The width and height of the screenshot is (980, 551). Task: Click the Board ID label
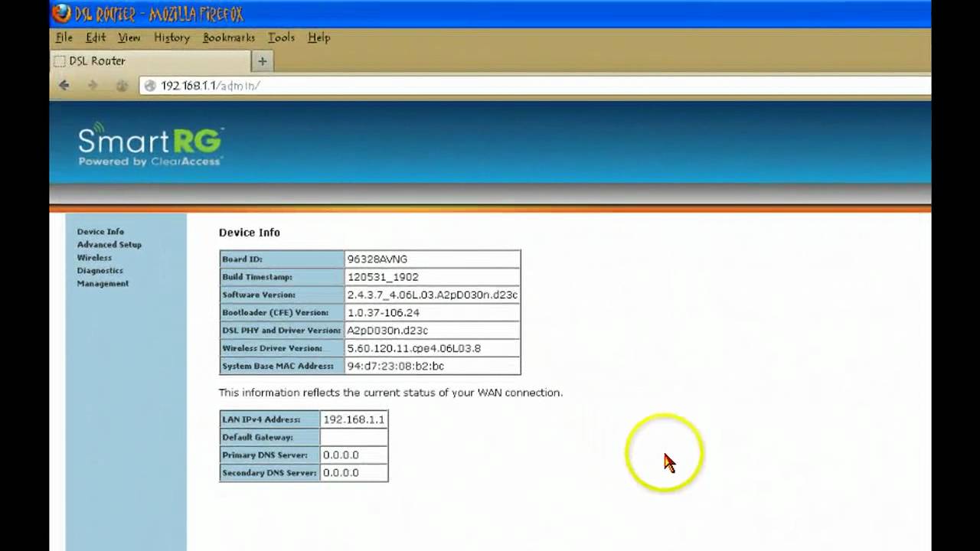243,259
